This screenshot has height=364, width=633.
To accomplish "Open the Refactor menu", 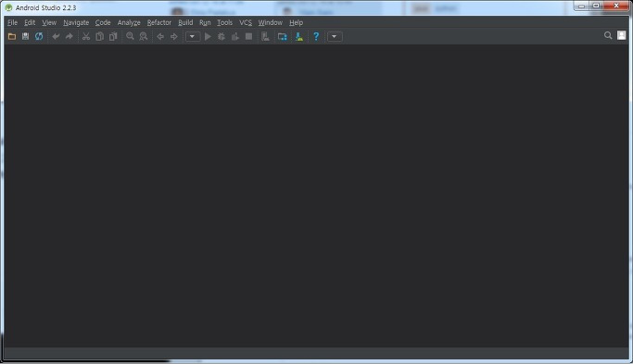I will point(159,22).
